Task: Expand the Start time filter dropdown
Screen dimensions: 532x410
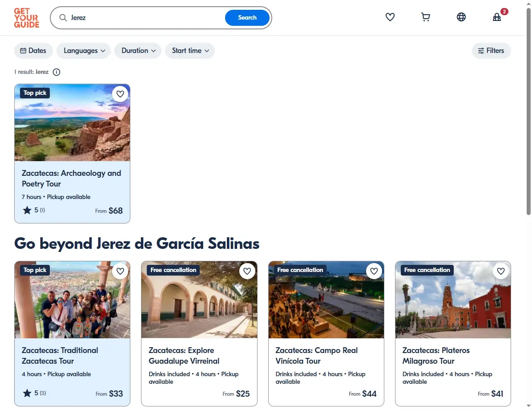Action: [190, 51]
